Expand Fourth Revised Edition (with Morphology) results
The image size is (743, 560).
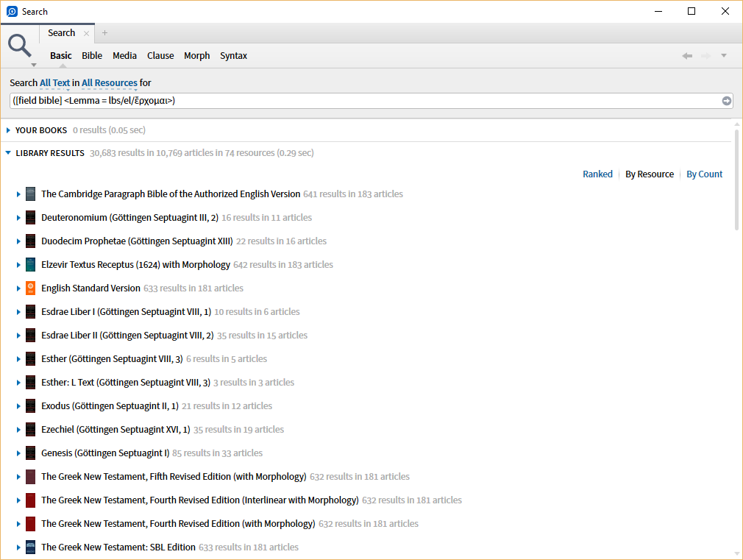(x=18, y=524)
